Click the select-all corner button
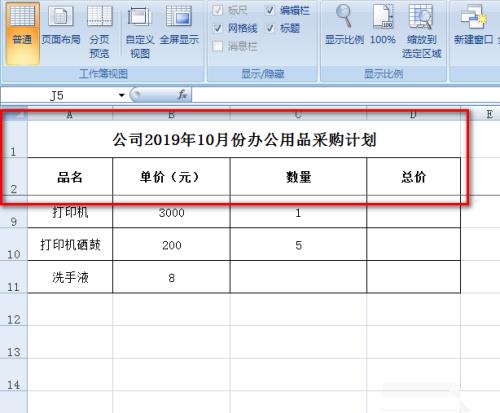 [14, 114]
